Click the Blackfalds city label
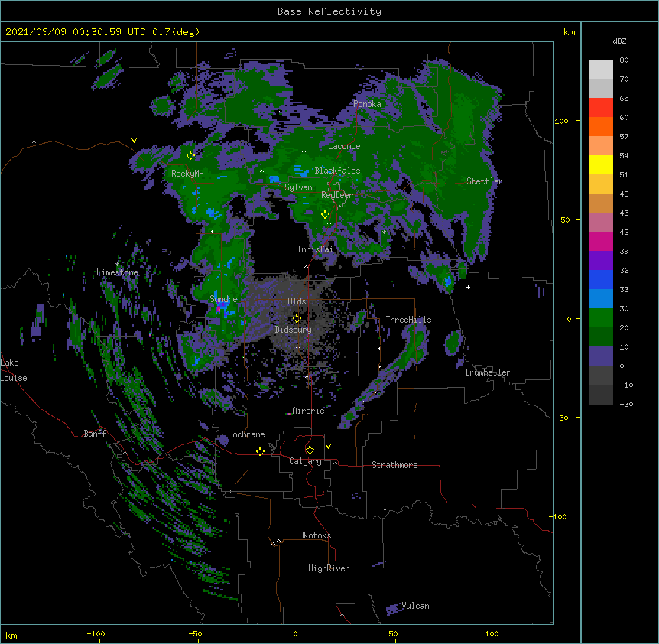Viewport: 659px width, 644px height. pos(337,171)
